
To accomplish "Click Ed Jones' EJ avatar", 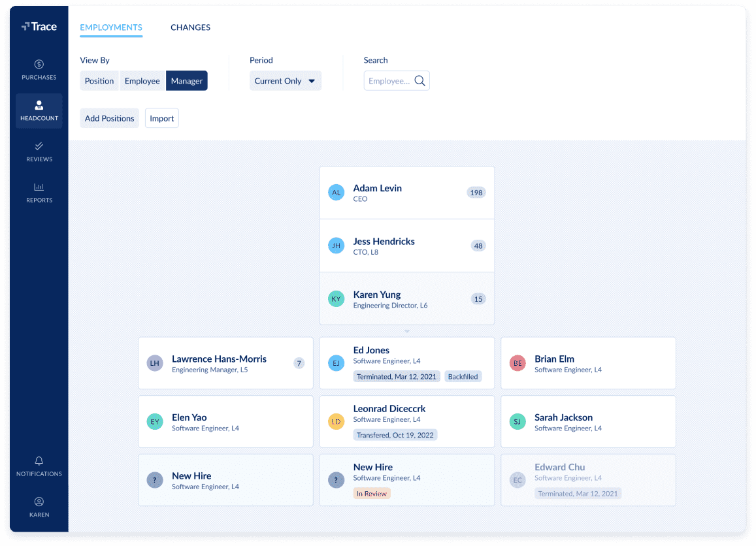I will pos(336,363).
